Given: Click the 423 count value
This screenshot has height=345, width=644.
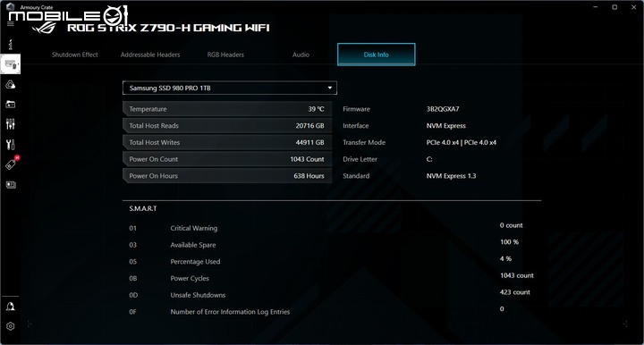Looking at the screenshot, I should click(515, 292).
